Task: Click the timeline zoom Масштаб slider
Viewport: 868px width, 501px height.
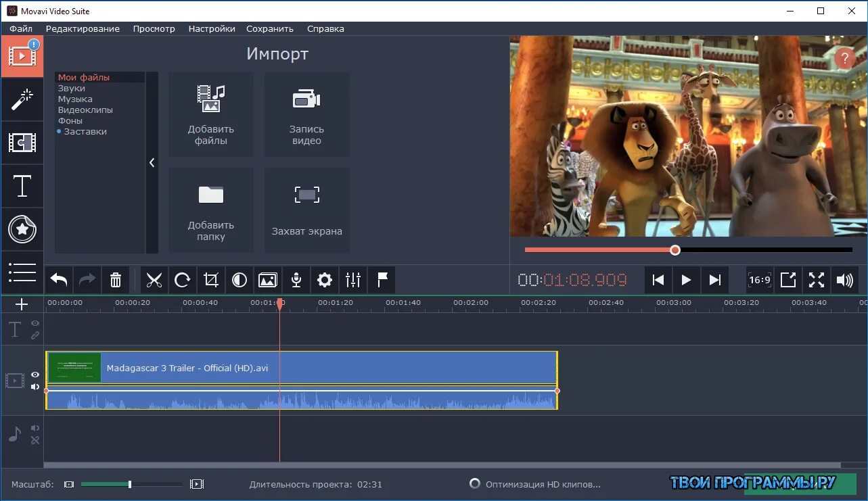Action: pyautogui.click(x=132, y=484)
